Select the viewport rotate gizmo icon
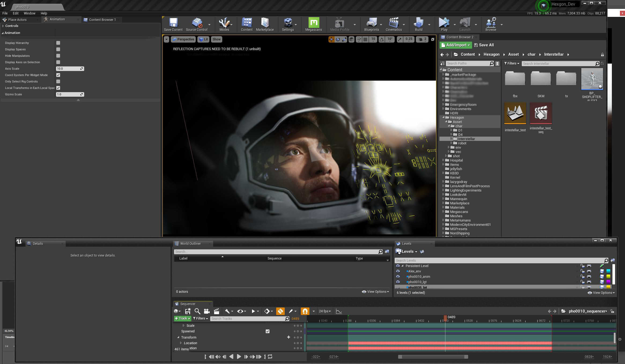 tap(338, 39)
